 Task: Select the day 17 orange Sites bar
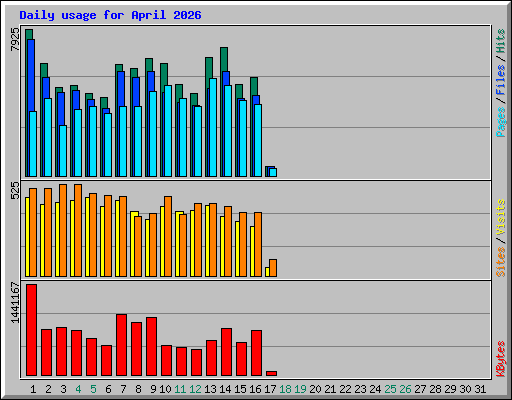[x=273, y=268]
